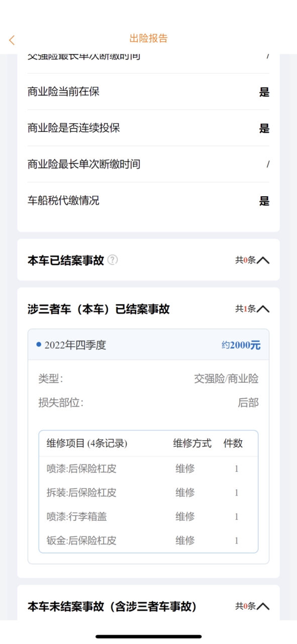Tap the 车船税代缴情况 row
Viewport: 297px width, 644px height.
148,200
